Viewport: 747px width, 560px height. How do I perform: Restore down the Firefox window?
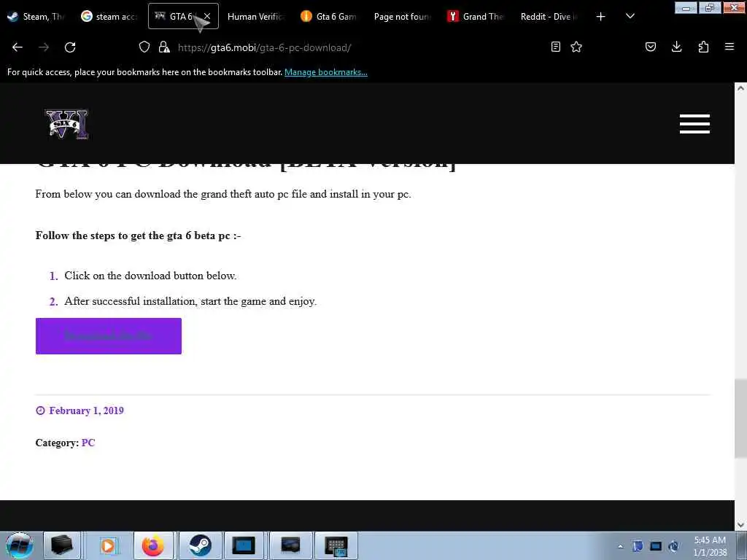710,7
